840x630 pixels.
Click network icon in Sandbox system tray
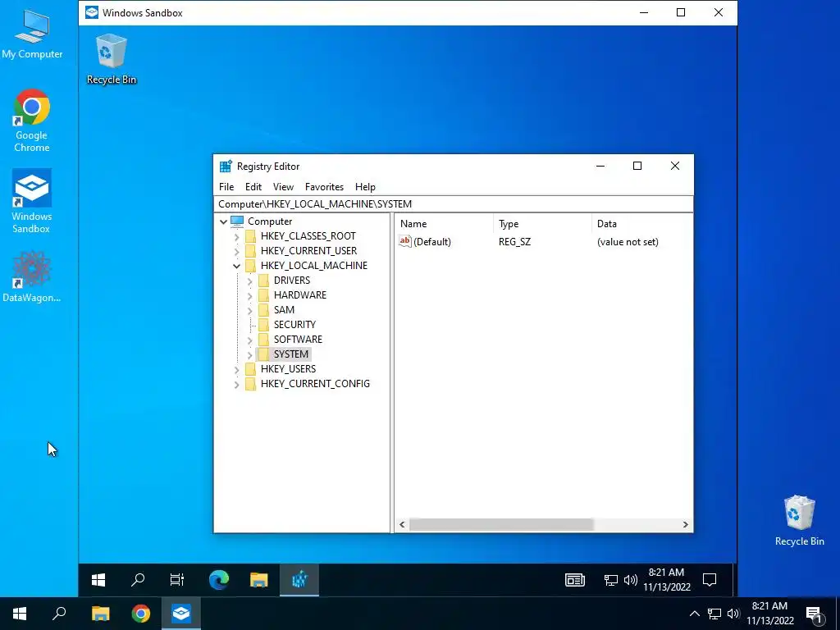[x=610, y=580]
